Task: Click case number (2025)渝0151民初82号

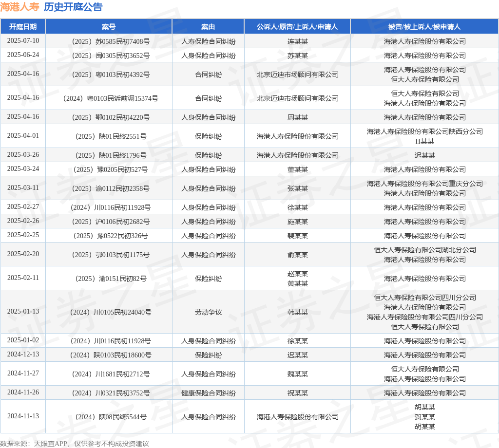Action: click(x=111, y=279)
